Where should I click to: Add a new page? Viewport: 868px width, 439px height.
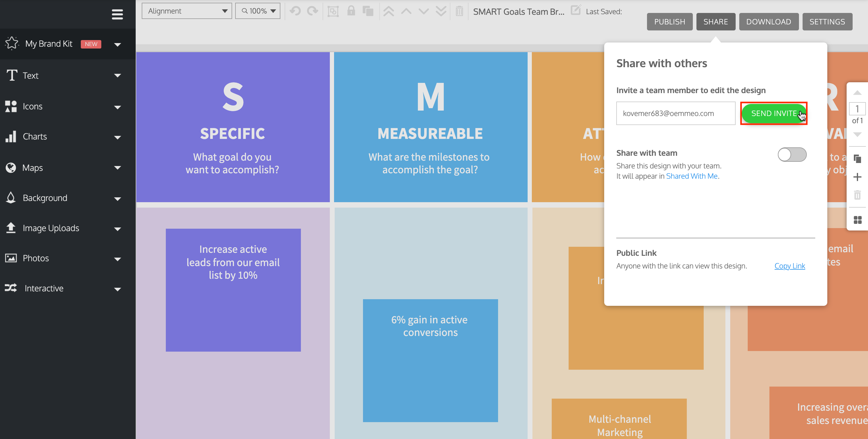point(857,177)
